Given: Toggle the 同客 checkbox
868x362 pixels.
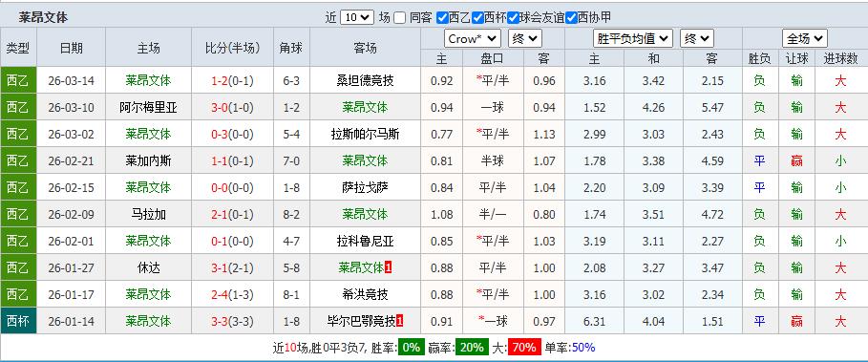Looking at the screenshot, I should [x=400, y=18].
